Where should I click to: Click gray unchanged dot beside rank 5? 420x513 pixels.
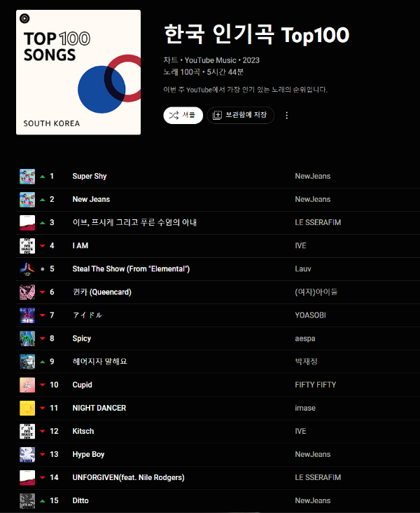coord(43,269)
